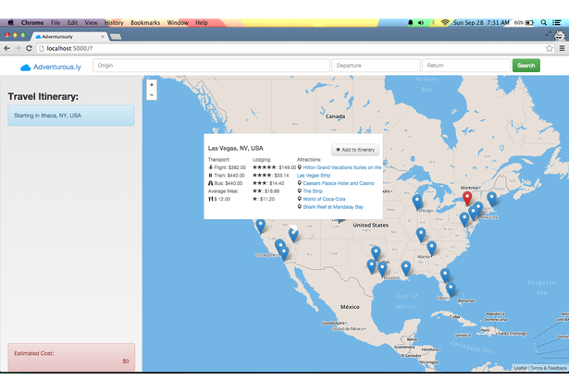Click the Leaflet attribution link
The width and height of the screenshot is (569, 392).
[520, 368]
